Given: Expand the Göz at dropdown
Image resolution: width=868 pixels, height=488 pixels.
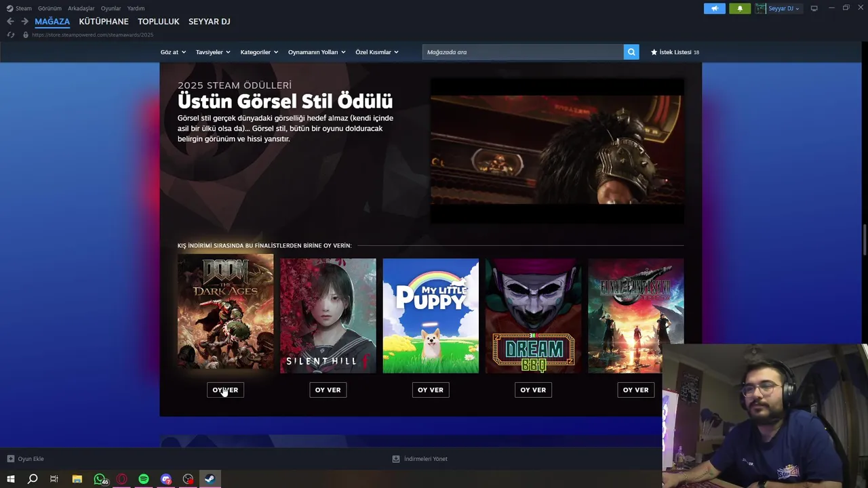Looking at the screenshot, I should click(173, 52).
